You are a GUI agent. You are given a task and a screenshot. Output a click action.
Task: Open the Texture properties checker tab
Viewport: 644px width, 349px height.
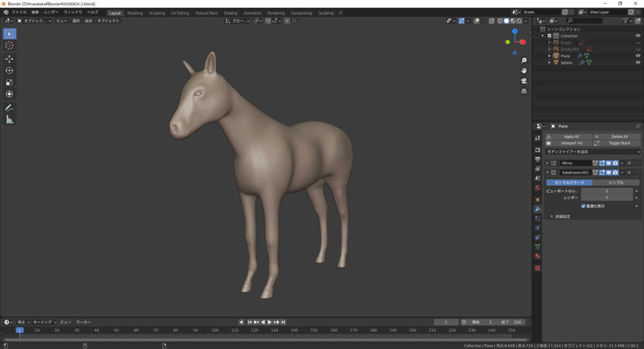click(538, 268)
